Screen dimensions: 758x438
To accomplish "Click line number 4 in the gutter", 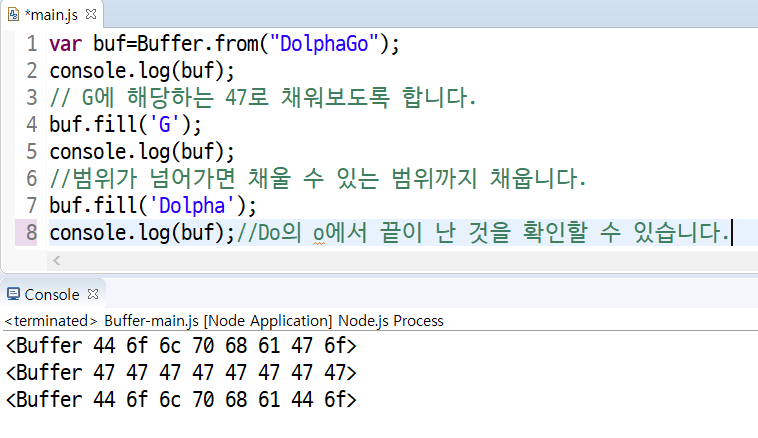I will click(32, 124).
